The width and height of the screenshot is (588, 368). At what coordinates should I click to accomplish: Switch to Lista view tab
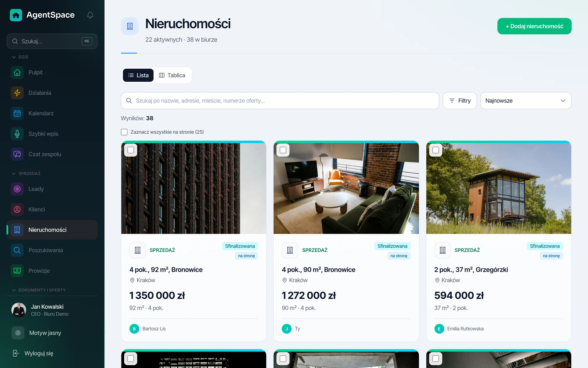click(138, 75)
